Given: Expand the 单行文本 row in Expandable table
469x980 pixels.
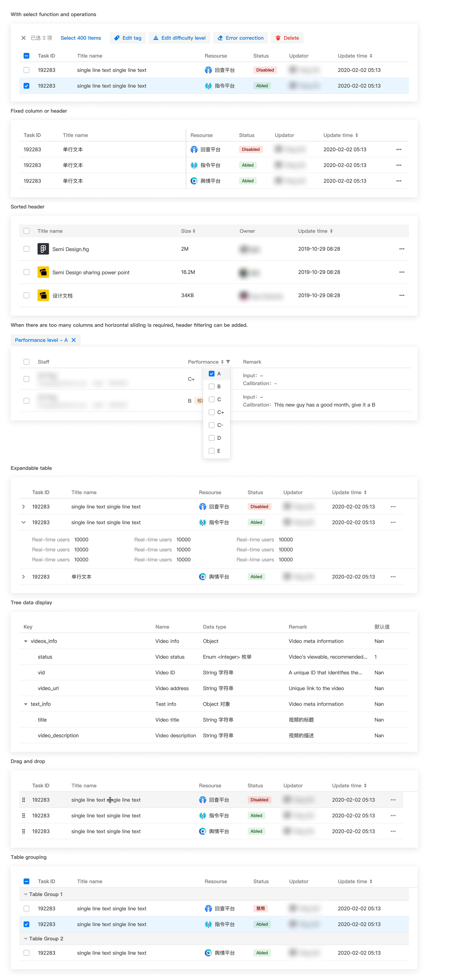Looking at the screenshot, I should [24, 577].
